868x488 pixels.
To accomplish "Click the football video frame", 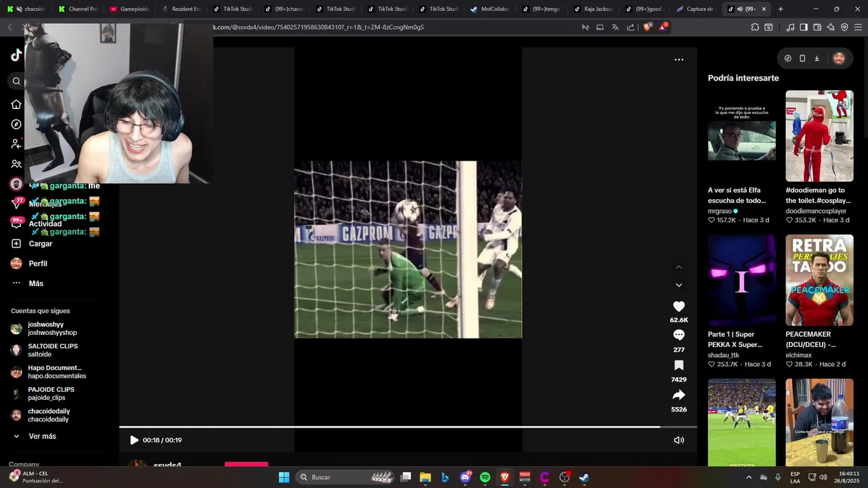I will click(x=408, y=249).
